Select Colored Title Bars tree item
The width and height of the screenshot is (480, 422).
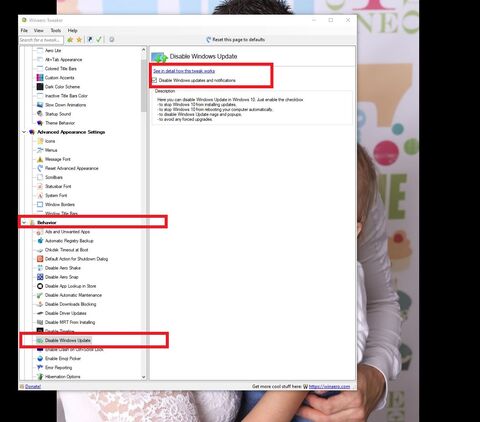point(61,68)
